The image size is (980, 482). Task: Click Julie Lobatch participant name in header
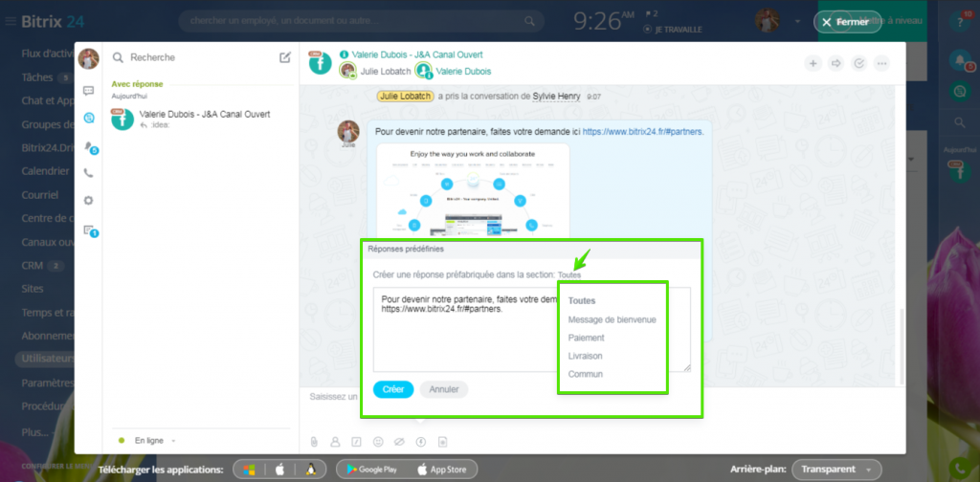click(x=386, y=71)
